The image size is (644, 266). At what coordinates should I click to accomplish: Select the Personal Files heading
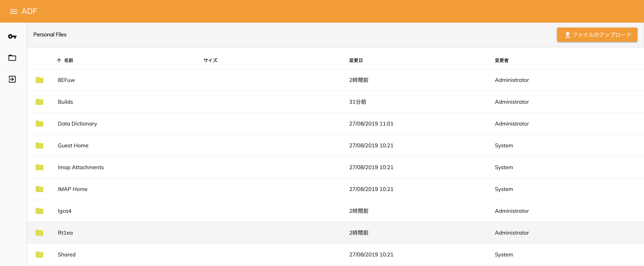tap(50, 35)
